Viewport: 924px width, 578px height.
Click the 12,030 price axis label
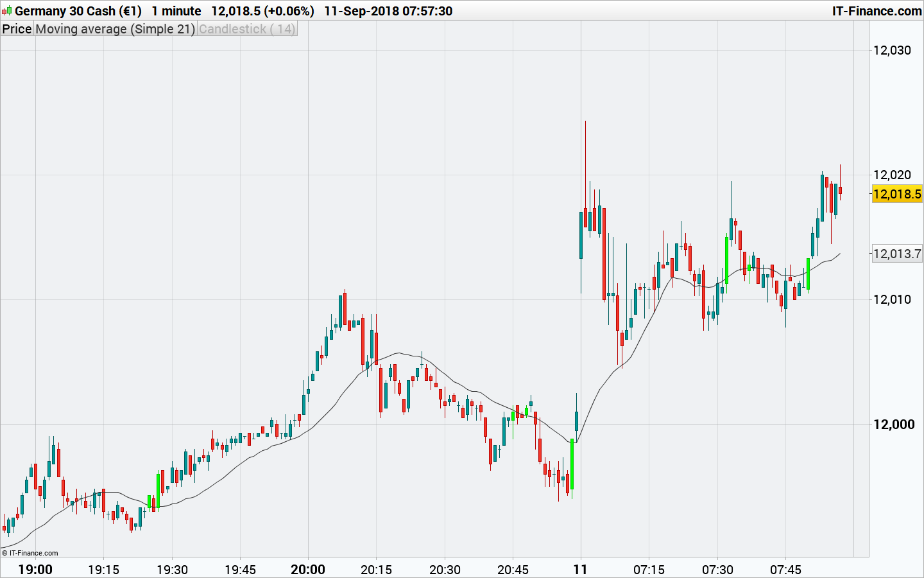892,50
